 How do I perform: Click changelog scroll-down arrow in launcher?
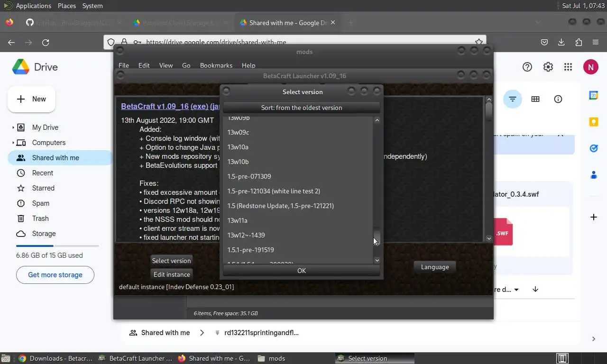pyautogui.click(x=489, y=238)
